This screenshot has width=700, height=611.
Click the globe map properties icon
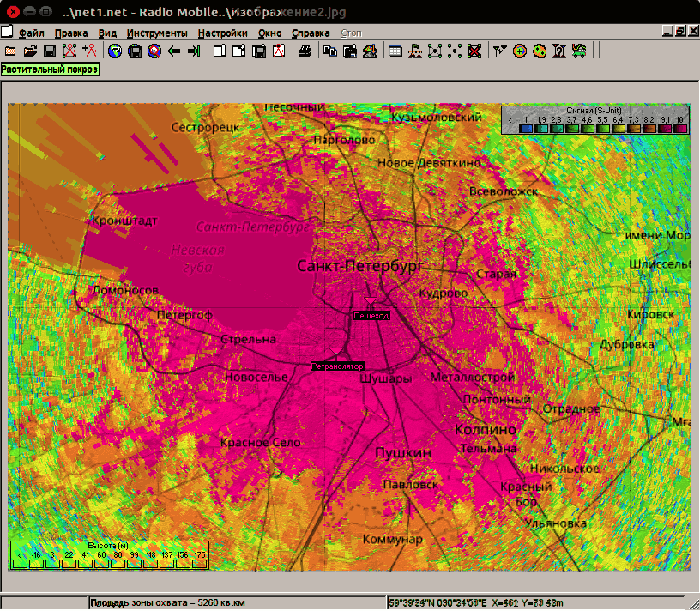115,51
